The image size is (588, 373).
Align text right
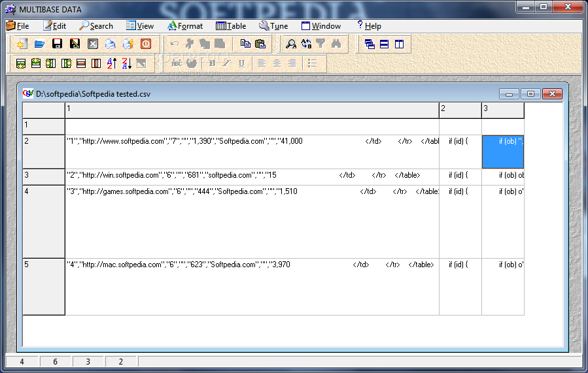(292, 63)
